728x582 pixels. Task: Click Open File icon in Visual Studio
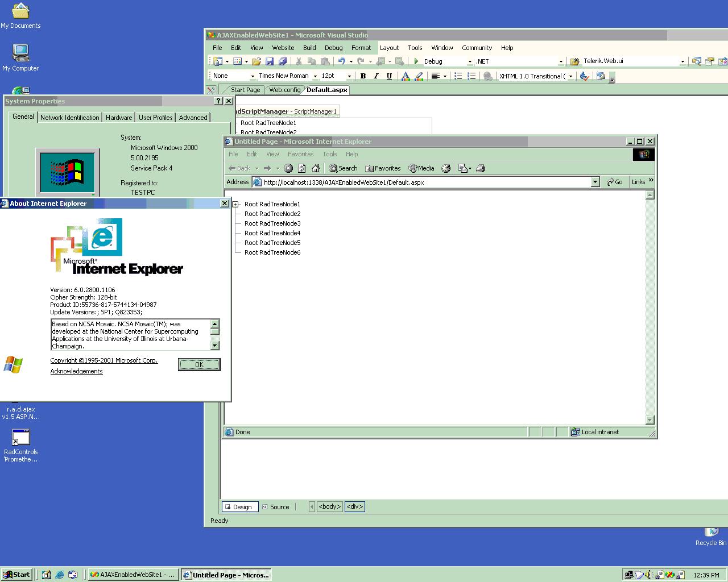256,61
